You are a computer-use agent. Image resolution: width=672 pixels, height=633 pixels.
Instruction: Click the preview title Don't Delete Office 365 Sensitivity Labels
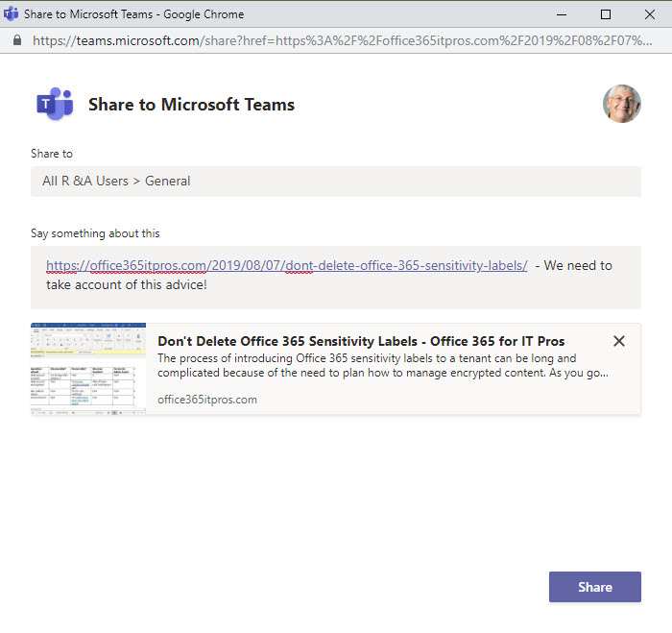click(x=361, y=341)
